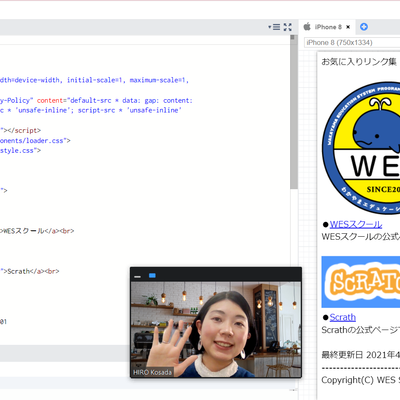Place the cursor on the loader.css code line
The height and width of the screenshot is (400, 400).
[x=35, y=141]
